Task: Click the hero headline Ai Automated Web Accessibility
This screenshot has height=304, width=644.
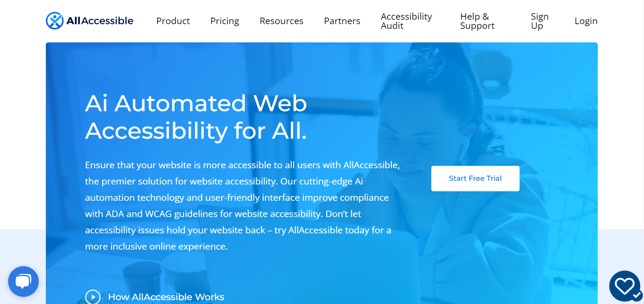Action: (x=196, y=117)
